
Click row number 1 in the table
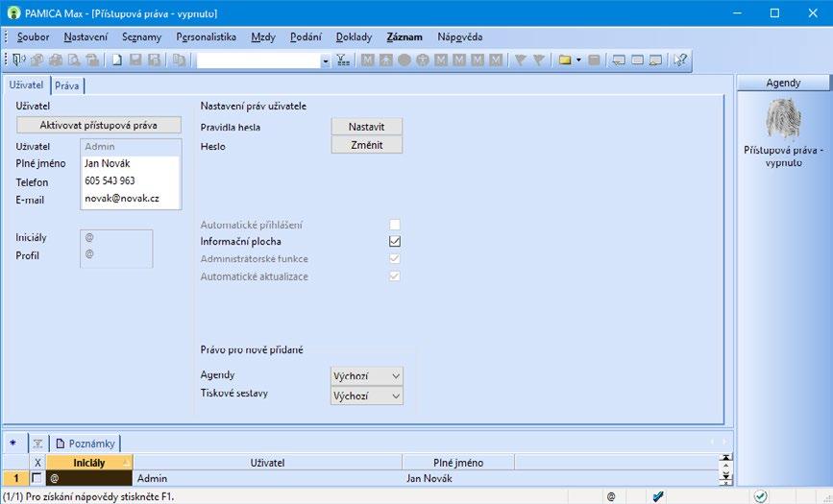pos(15,478)
